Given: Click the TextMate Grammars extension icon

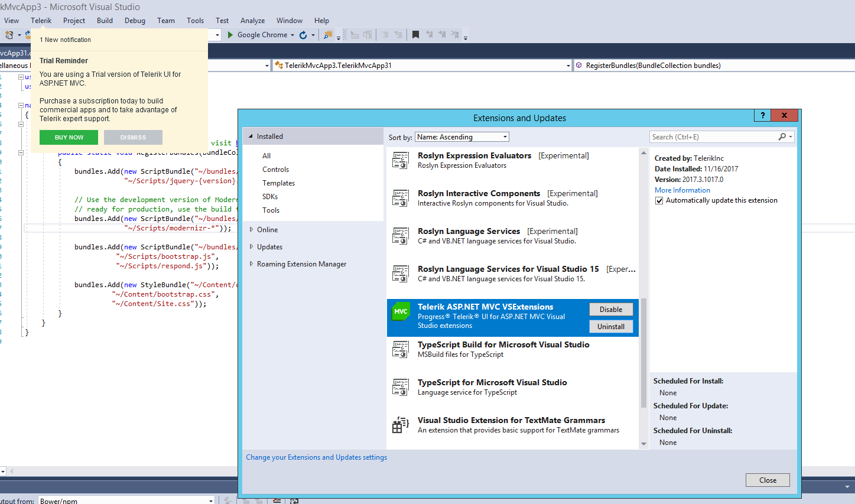Looking at the screenshot, I should pos(401,425).
